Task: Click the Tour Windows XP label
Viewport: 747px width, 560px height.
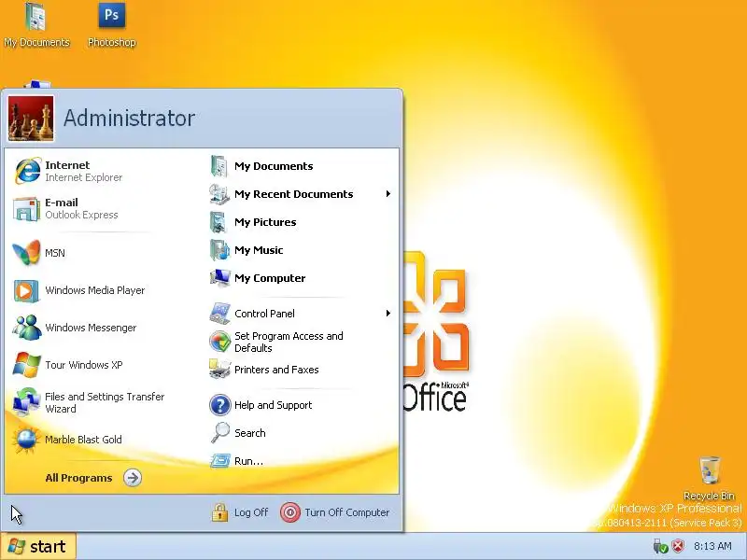Action: (x=84, y=365)
